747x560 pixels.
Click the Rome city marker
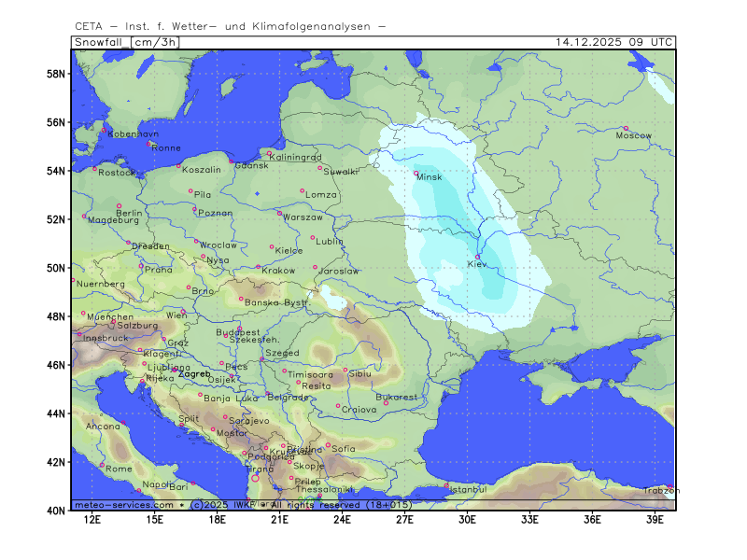click(103, 464)
